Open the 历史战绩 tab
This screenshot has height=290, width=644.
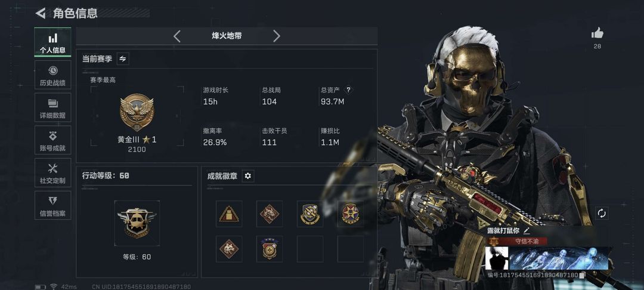click(x=52, y=75)
